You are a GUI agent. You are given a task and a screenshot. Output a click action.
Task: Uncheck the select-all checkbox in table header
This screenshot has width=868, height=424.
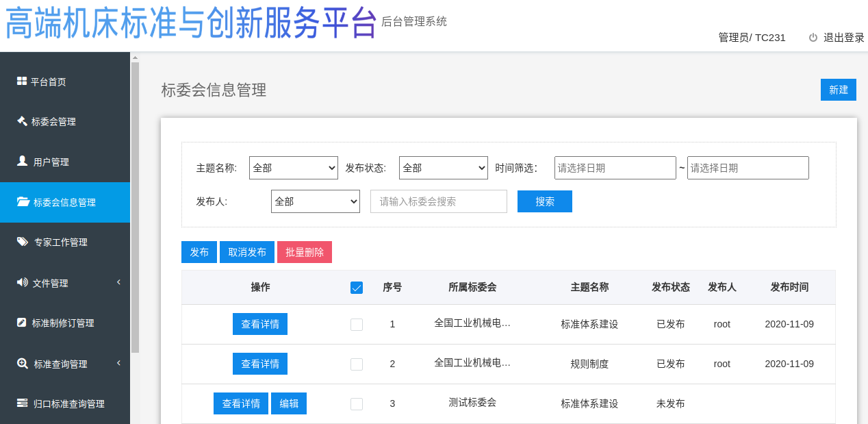(357, 288)
